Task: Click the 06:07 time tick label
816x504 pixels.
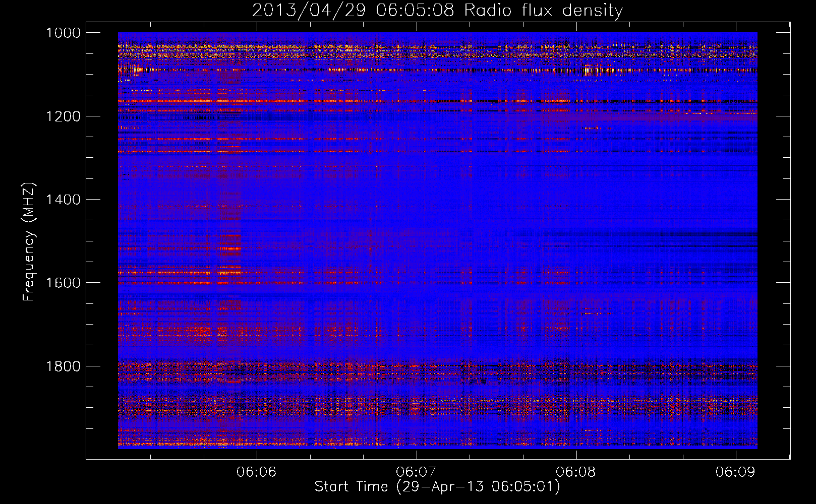Action: tap(416, 472)
